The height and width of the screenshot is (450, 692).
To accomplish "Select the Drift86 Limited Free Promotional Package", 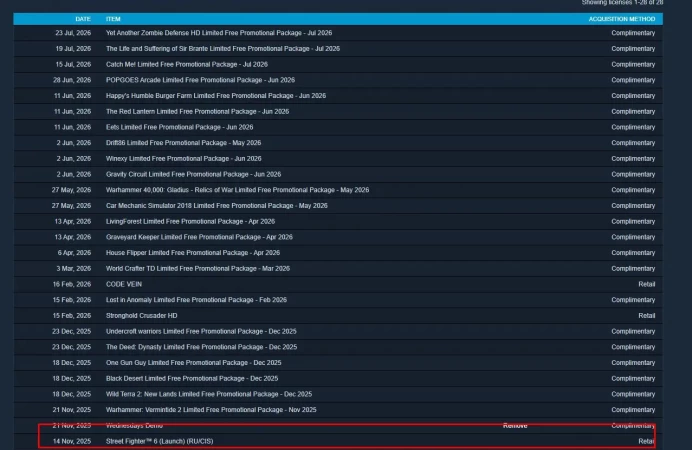I will (x=183, y=143).
